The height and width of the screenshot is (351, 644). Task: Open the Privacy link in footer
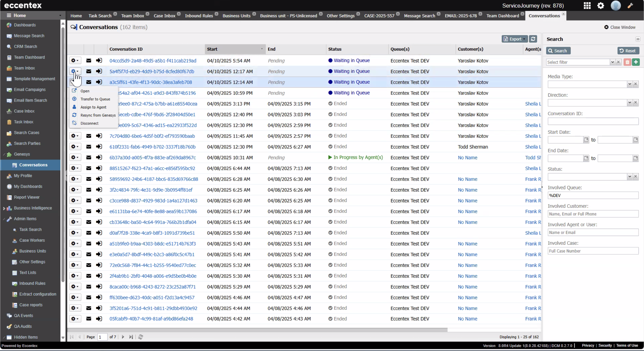pyautogui.click(x=588, y=346)
